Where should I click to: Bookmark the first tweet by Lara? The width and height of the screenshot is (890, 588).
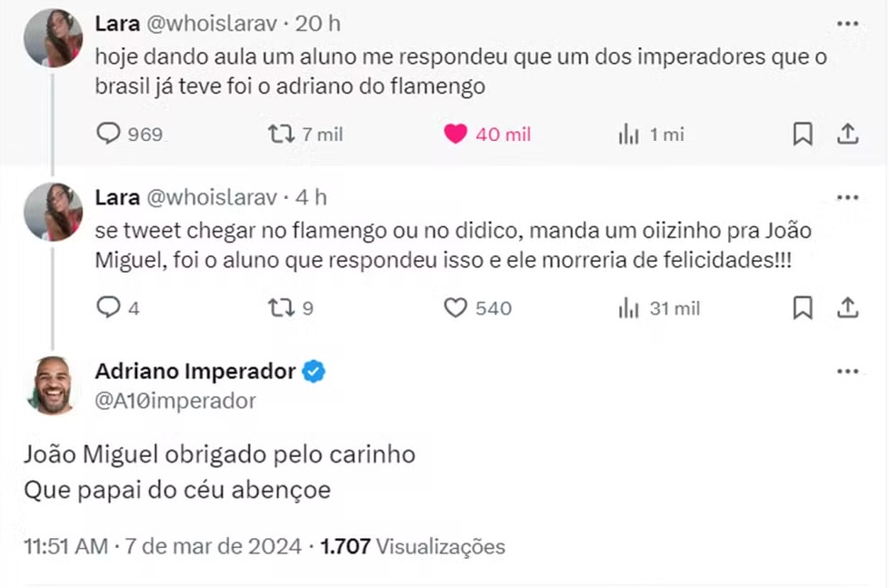[803, 135]
